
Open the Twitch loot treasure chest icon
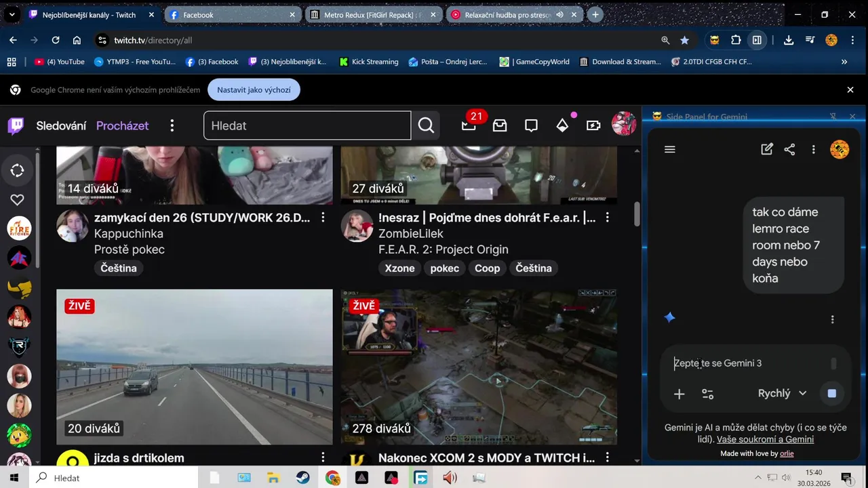click(500, 125)
